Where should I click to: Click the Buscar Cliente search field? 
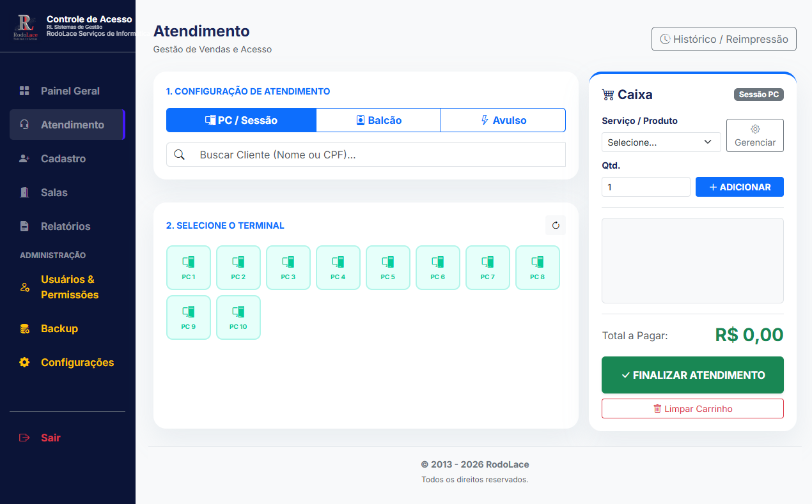coord(377,155)
